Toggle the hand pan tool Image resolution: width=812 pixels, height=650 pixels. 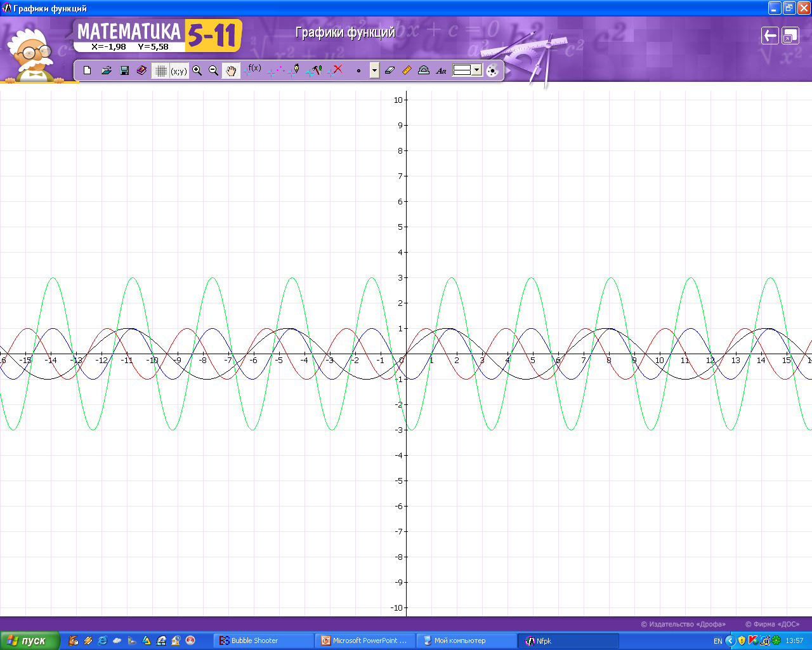pyautogui.click(x=231, y=71)
